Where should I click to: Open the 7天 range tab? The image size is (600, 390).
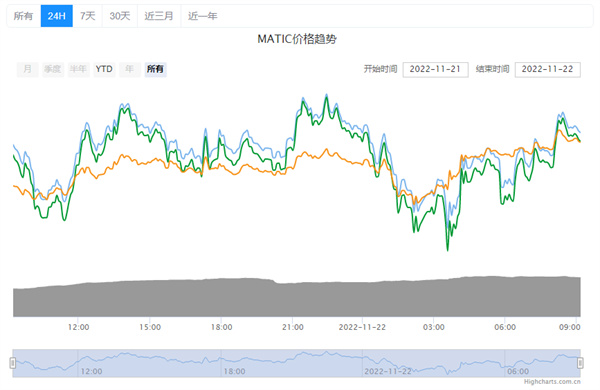[87, 16]
